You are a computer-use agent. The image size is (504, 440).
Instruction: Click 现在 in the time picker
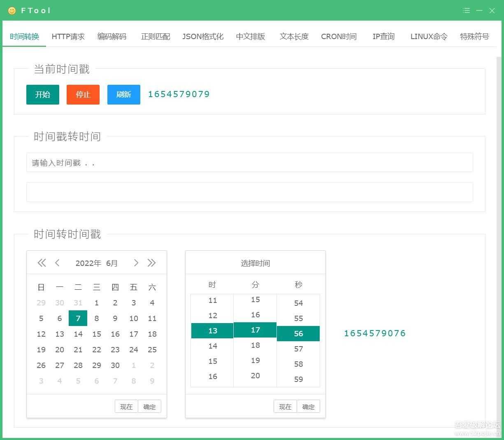click(285, 407)
